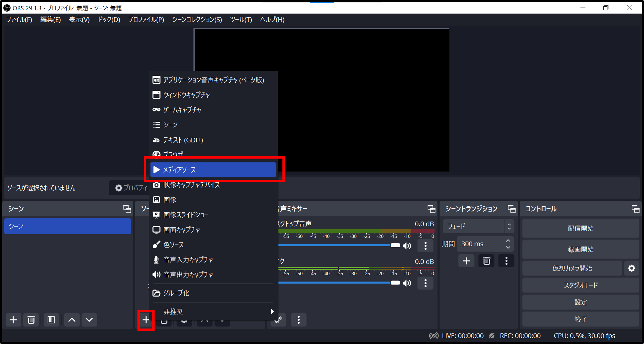Click Start Recording (録画開始) button
Image resolution: width=644 pixels, height=344 pixels.
[580, 249]
